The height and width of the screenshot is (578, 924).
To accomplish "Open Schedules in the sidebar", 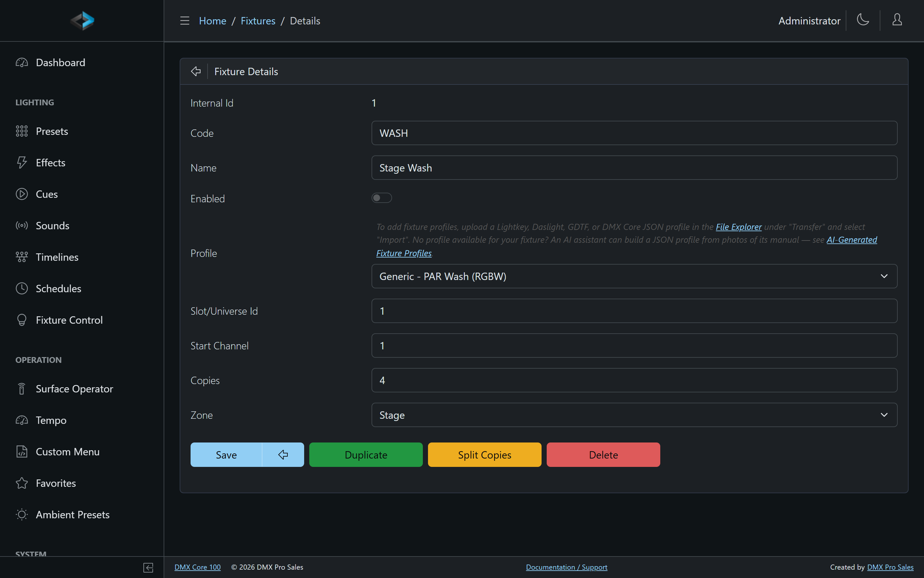I will pos(82,289).
